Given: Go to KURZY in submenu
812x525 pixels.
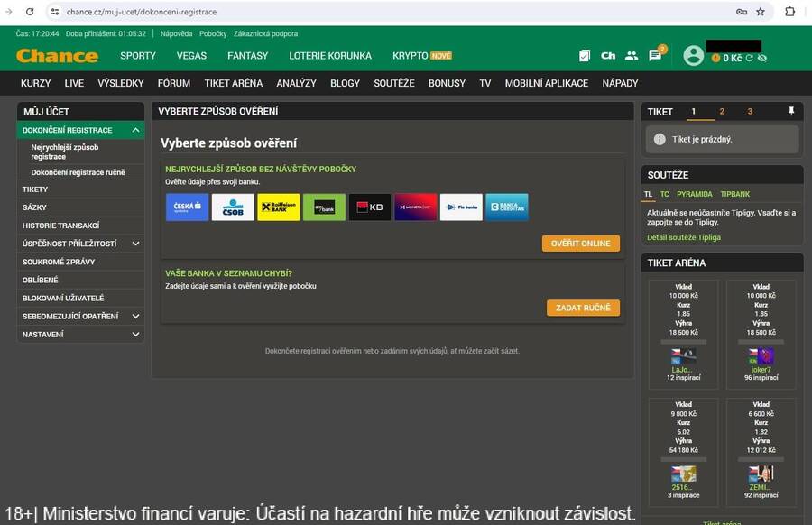Looking at the screenshot, I should pos(36,83).
